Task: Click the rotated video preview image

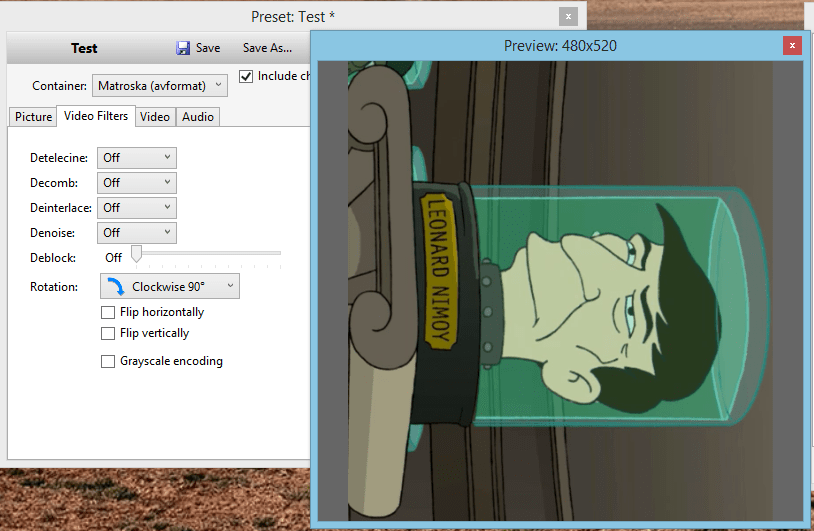Action: (x=560, y=291)
